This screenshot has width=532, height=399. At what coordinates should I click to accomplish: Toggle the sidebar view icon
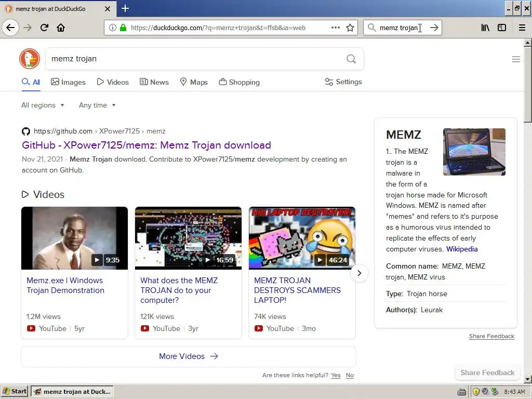click(502, 28)
